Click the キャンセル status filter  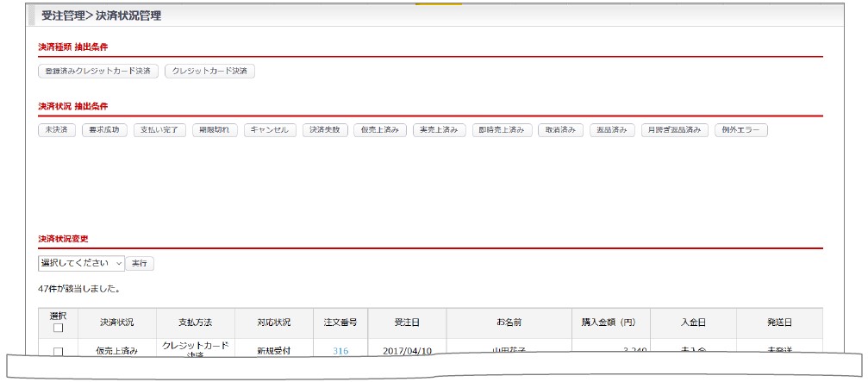[271, 130]
